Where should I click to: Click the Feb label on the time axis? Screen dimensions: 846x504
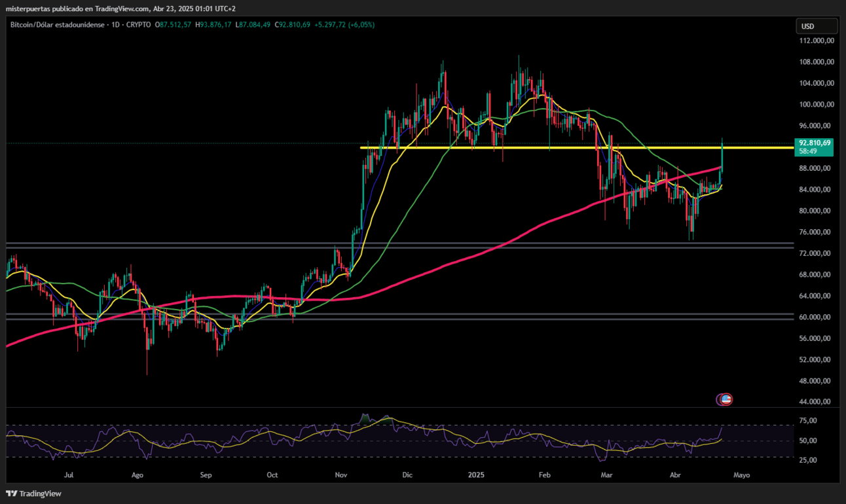[544, 475]
